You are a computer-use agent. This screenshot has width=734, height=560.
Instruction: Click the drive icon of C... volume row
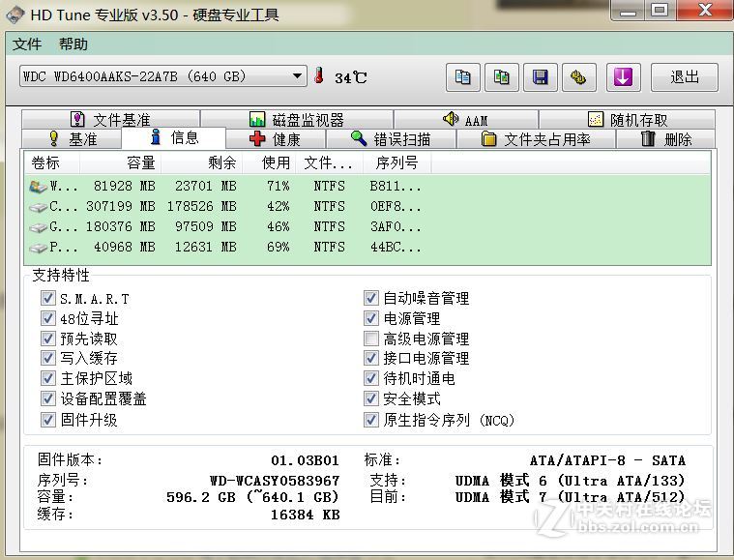pos(38,206)
